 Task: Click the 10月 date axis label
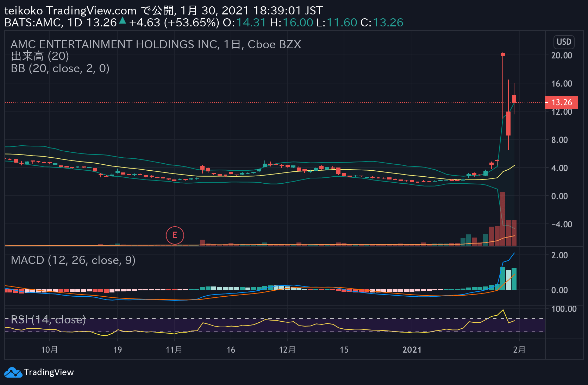coord(49,350)
